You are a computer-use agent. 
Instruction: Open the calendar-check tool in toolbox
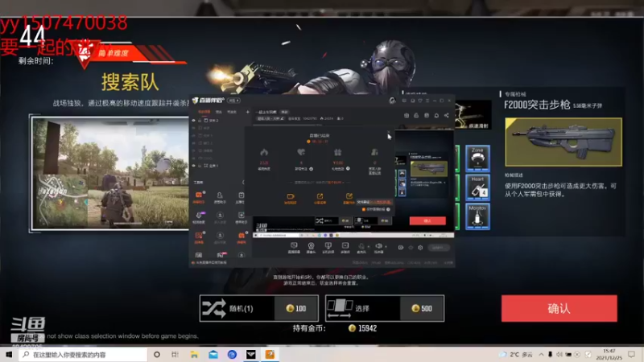241,197
